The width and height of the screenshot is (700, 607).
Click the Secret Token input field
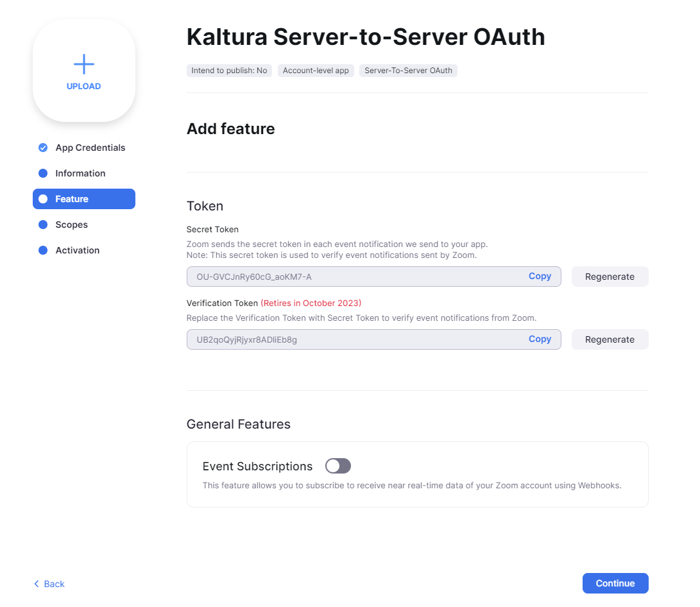coord(373,277)
